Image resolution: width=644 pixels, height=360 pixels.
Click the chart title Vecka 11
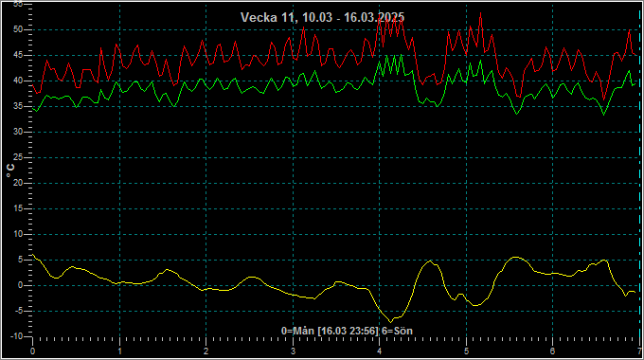point(322,17)
